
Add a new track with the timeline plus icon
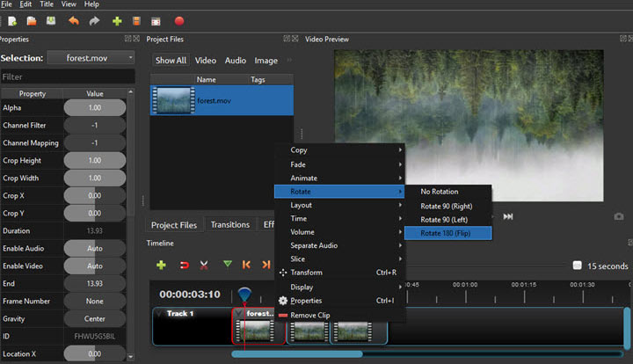pos(161,264)
